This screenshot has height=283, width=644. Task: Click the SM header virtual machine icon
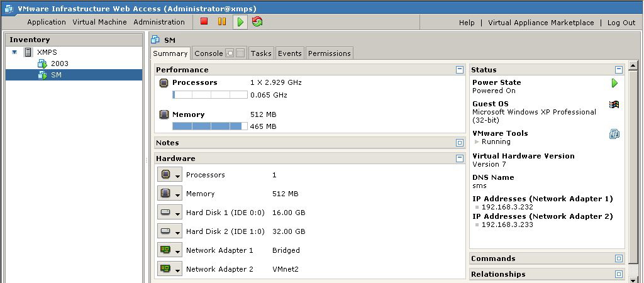(155, 40)
